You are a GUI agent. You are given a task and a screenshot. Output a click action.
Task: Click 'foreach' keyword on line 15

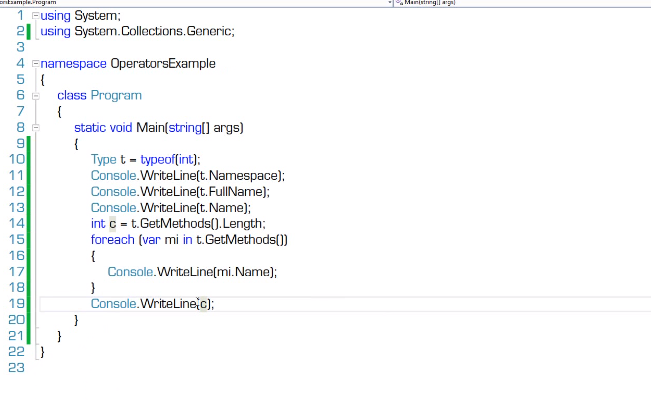click(113, 240)
